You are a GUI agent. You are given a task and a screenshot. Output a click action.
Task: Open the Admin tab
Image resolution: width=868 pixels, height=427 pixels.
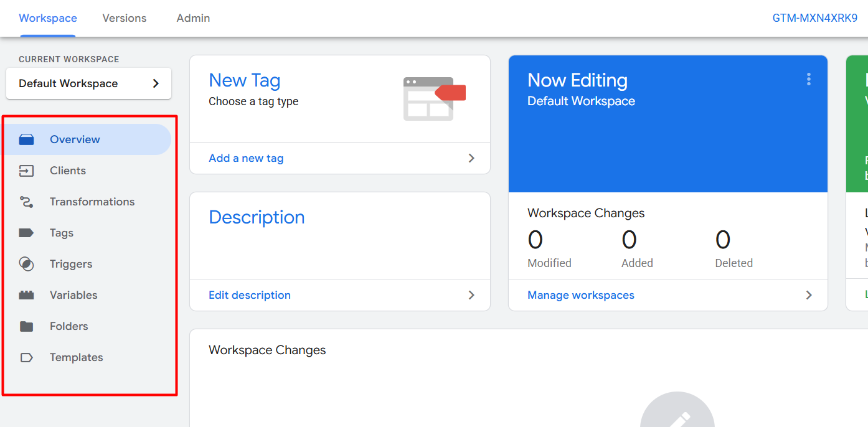tap(193, 18)
